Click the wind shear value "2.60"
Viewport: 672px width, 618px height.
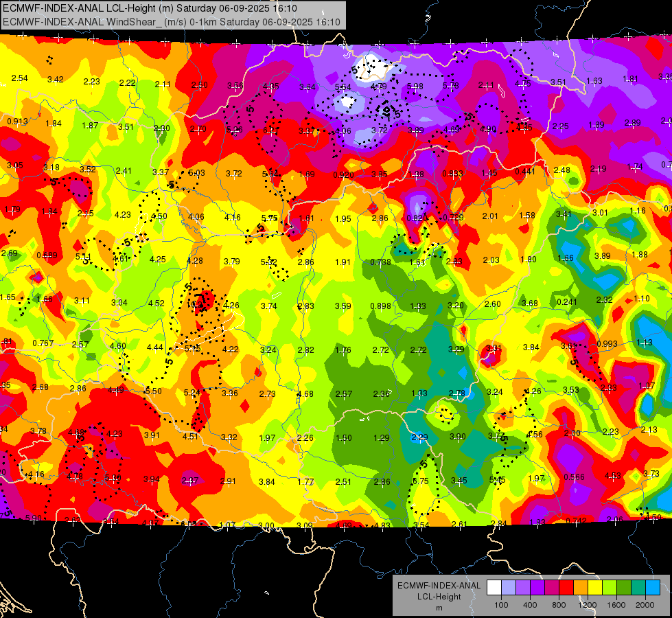[x=492, y=304]
